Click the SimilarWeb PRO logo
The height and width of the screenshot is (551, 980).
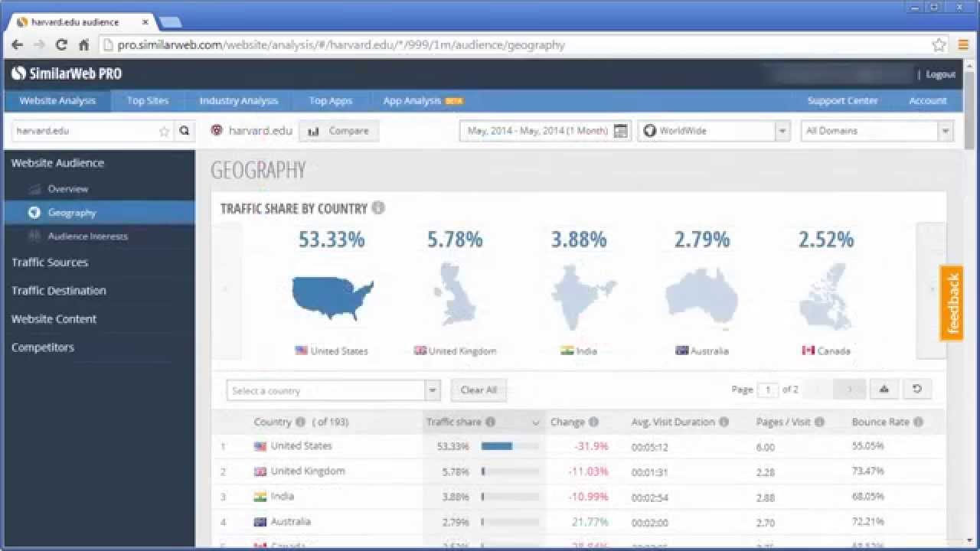point(67,73)
